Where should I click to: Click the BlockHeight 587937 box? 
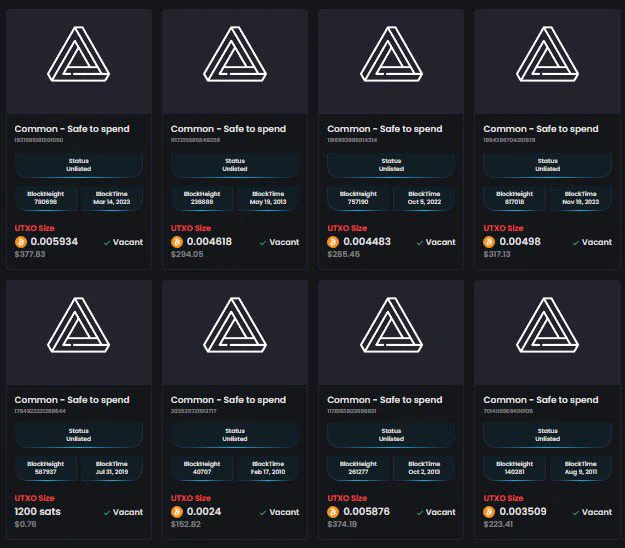[x=45, y=468]
